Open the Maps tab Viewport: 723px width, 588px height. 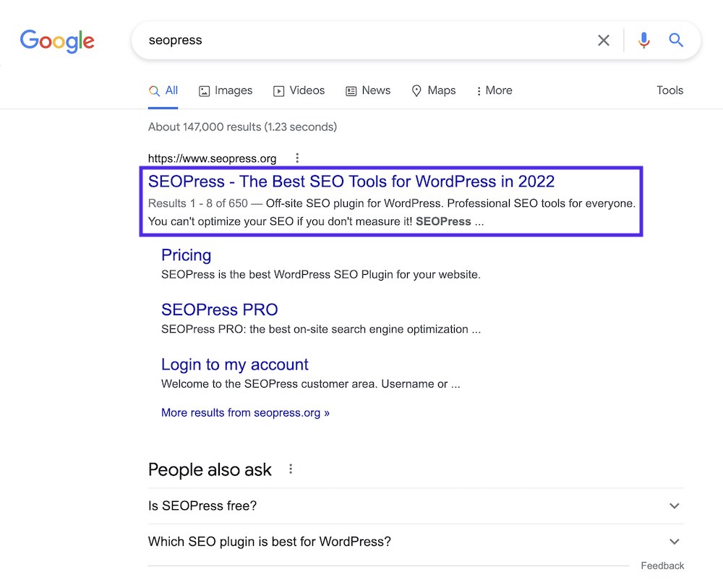[433, 90]
